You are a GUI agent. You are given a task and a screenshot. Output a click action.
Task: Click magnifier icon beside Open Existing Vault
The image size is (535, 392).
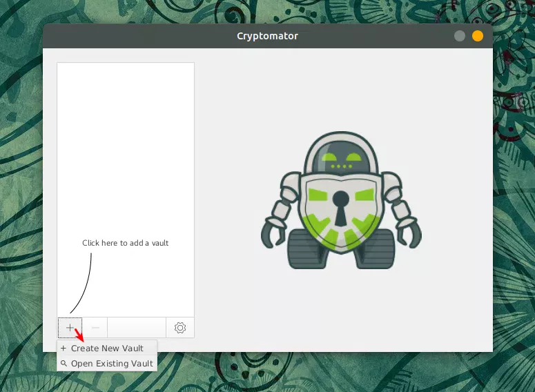[x=64, y=364]
